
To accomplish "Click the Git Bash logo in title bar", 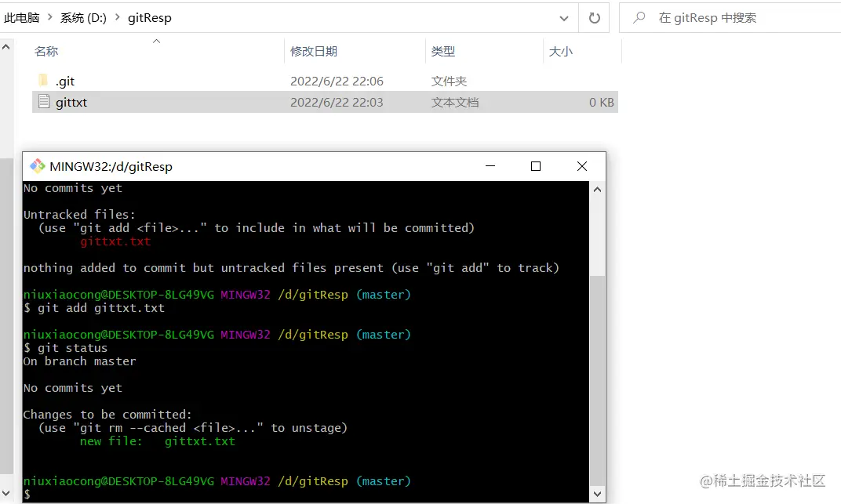I will click(x=37, y=166).
